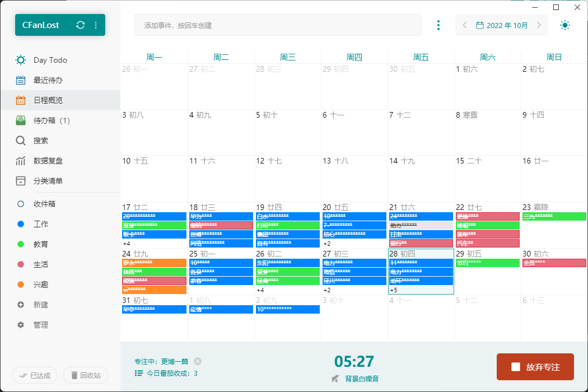Select 日程概览 in the sidebar
The image size is (588, 392).
[x=60, y=100]
